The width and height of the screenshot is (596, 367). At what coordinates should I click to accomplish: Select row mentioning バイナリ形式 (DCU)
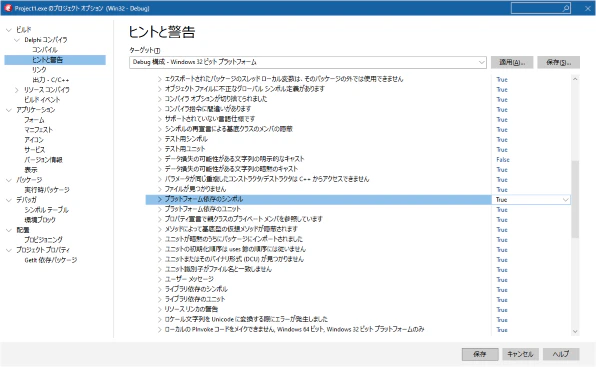point(234,259)
